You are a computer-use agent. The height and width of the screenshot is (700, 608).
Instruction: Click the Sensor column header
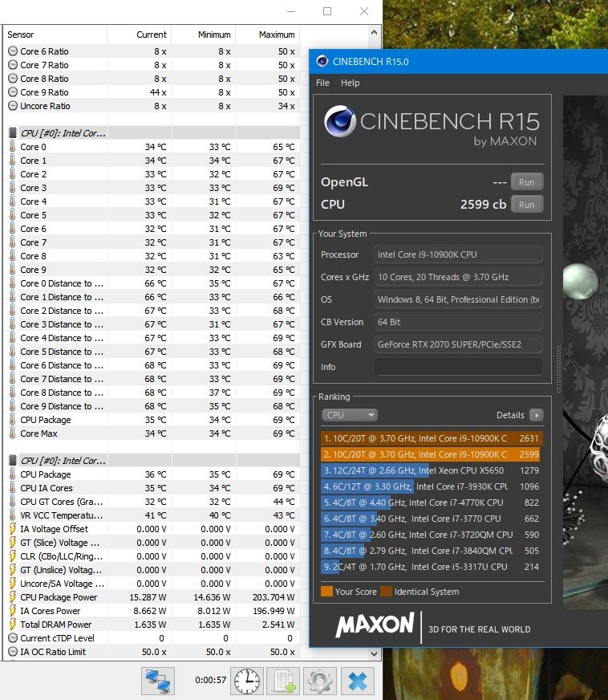(x=21, y=35)
